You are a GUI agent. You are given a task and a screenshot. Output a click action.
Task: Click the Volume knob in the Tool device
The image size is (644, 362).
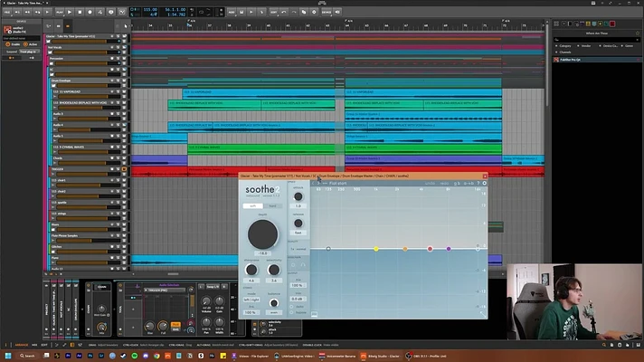pyautogui.click(x=206, y=301)
